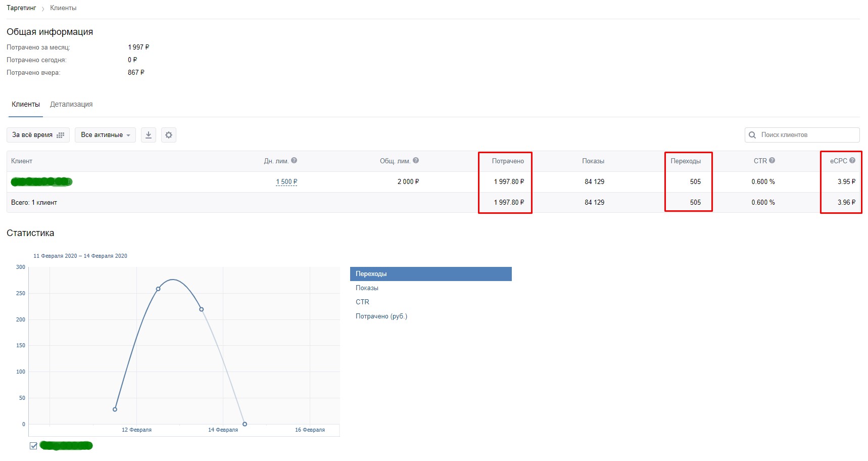This screenshot has width=868, height=461.
Task: Click the 84 129 impressions in client row
Action: pos(595,182)
